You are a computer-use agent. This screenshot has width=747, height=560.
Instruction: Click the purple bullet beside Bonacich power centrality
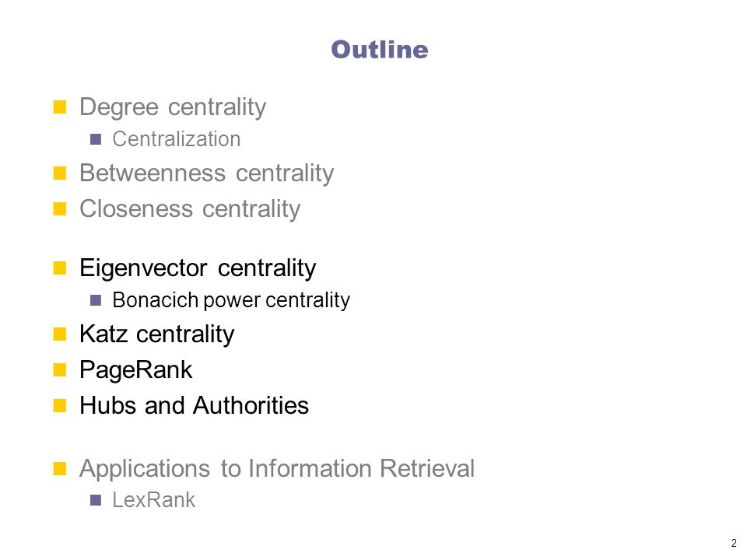click(x=96, y=300)
